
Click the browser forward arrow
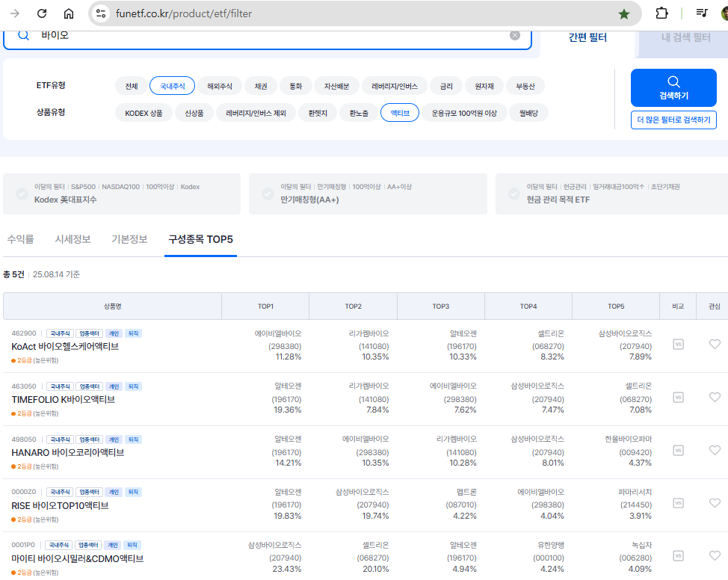[x=15, y=13]
